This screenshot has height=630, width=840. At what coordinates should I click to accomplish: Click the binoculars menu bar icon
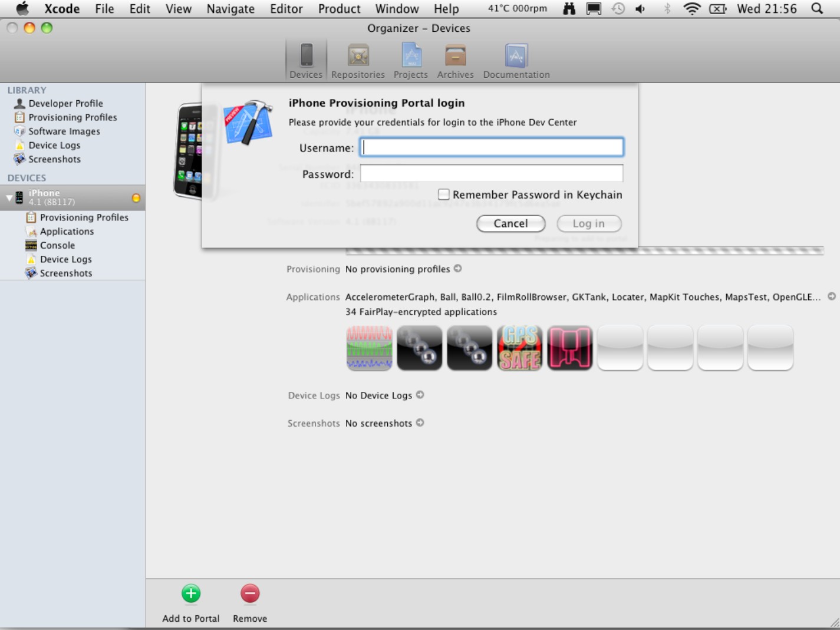(x=569, y=9)
